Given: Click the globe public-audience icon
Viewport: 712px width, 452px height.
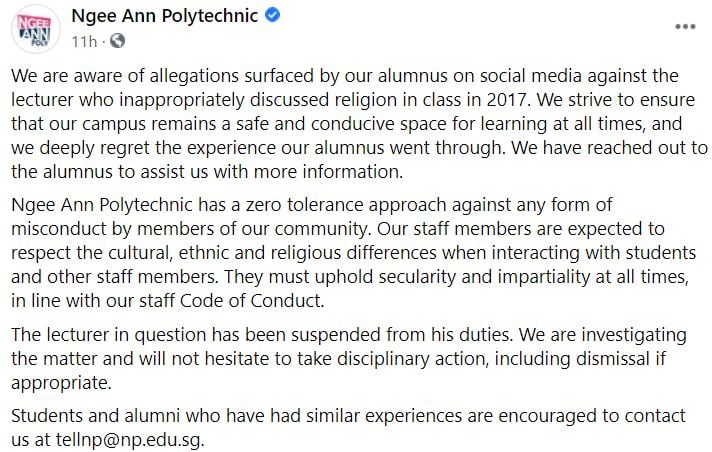Looking at the screenshot, I should click(117, 41).
